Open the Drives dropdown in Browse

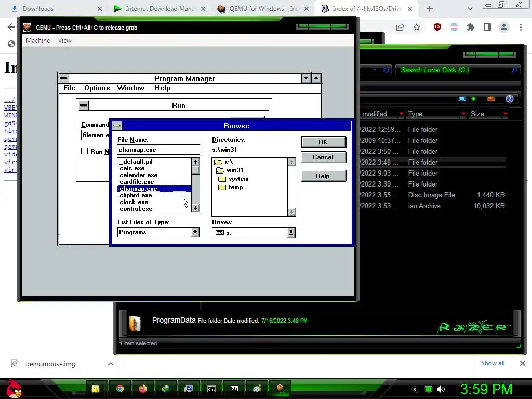291,233
